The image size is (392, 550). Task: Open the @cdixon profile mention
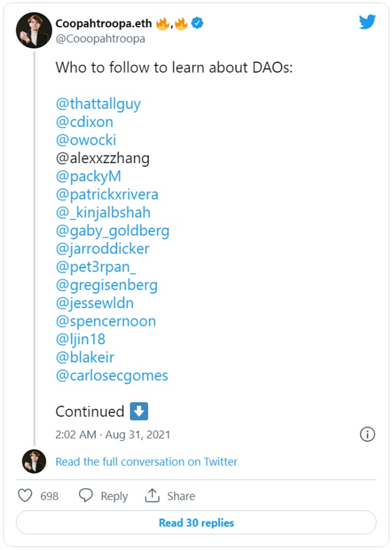pos(84,122)
